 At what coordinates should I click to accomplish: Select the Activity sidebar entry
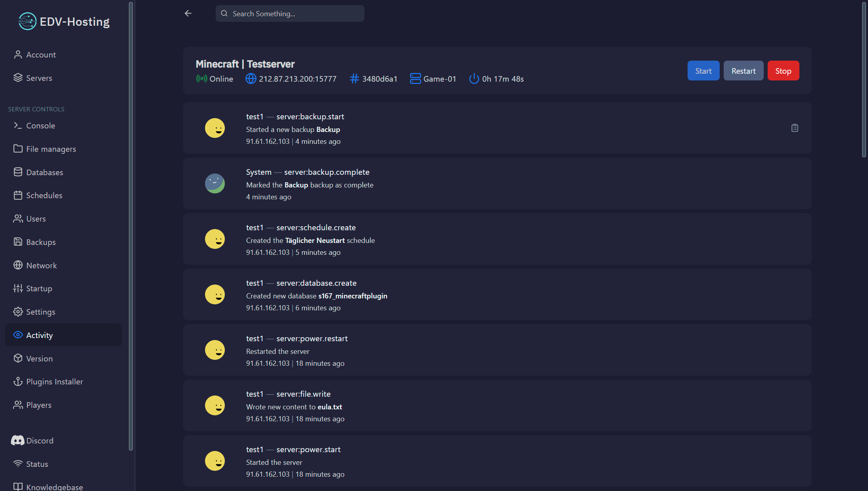click(x=63, y=335)
